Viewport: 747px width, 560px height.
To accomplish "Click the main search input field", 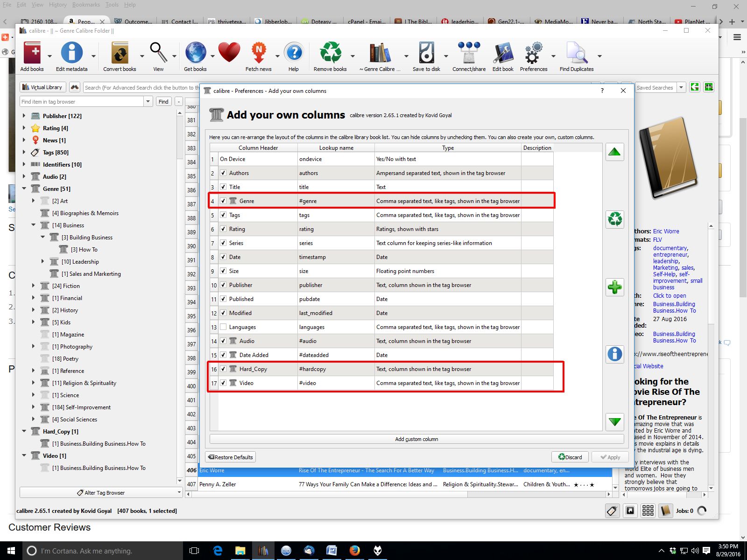I will (x=141, y=87).
